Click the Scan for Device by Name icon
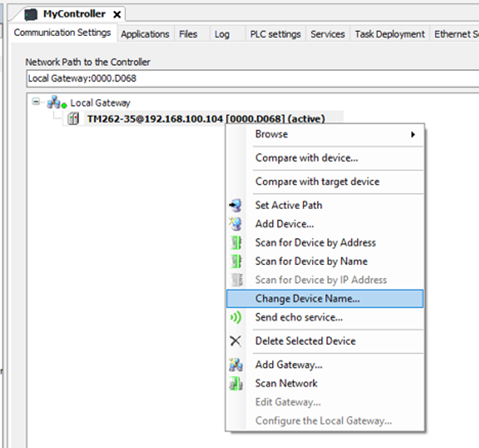This screenshot has width=479, height=448. (x=236, y=261)
